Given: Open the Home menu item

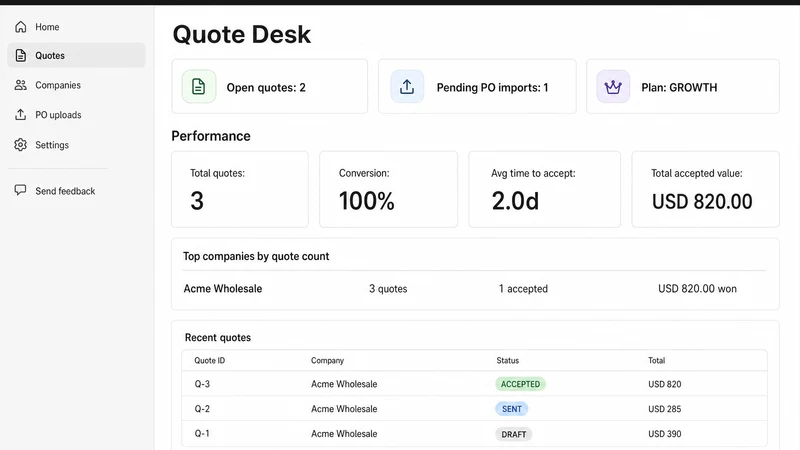Looking at the screenshot, I should [77, 27].
